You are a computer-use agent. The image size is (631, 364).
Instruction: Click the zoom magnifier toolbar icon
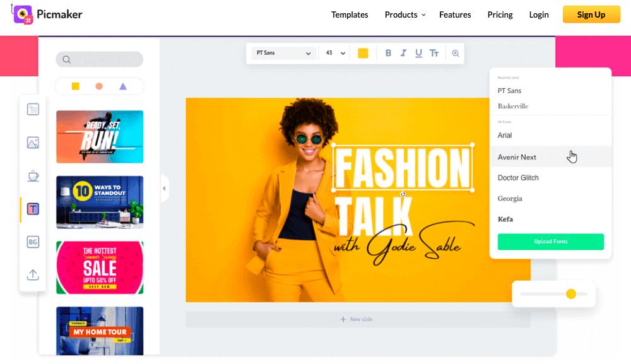point(456,53)
